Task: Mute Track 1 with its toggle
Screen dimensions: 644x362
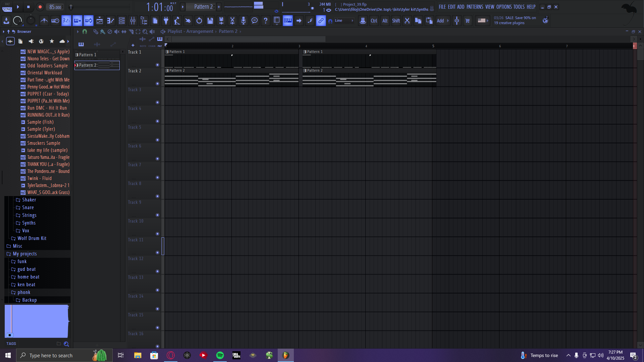Action: [x=157, y=65]
